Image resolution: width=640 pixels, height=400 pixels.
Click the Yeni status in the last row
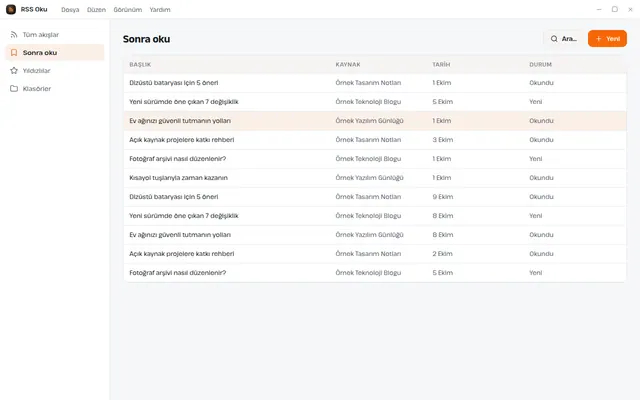point(536,273)
